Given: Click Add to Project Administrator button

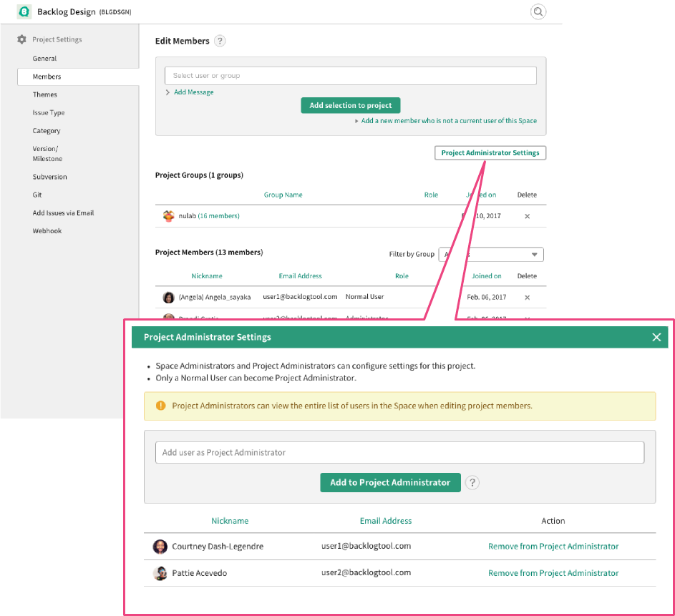Looking at the screenshot, I should pos(390,483).
